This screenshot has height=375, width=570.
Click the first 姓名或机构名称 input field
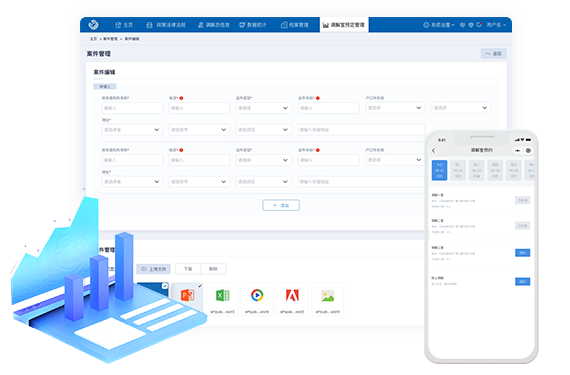point(132,108)
